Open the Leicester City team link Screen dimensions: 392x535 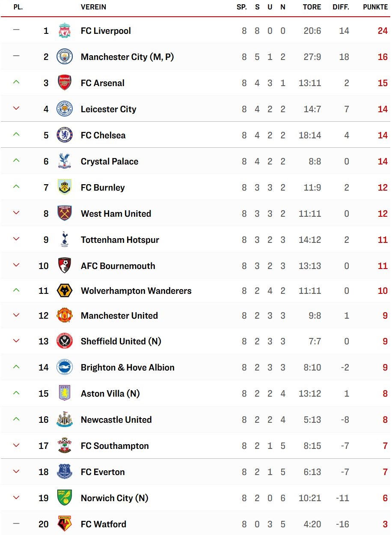click(x=108, y=109)
